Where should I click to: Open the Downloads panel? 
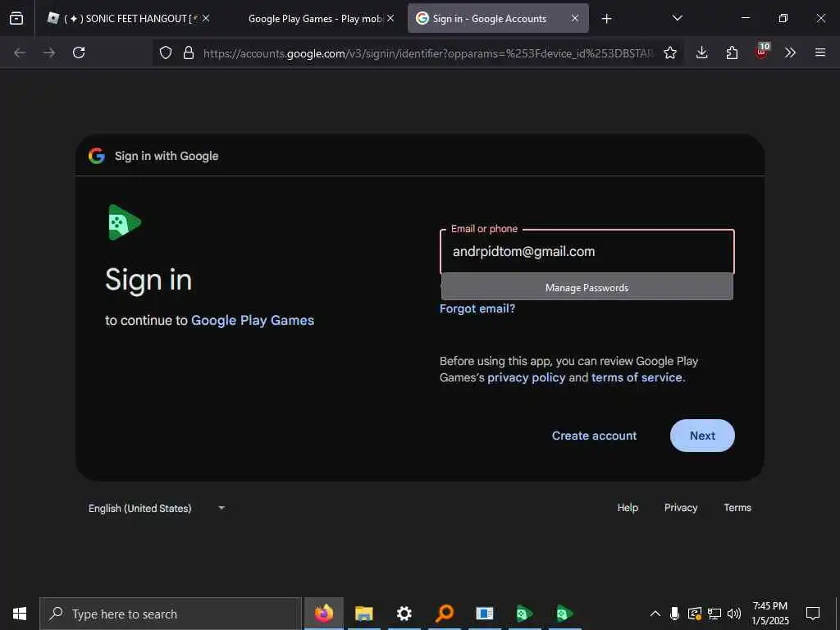pos(702,52)
